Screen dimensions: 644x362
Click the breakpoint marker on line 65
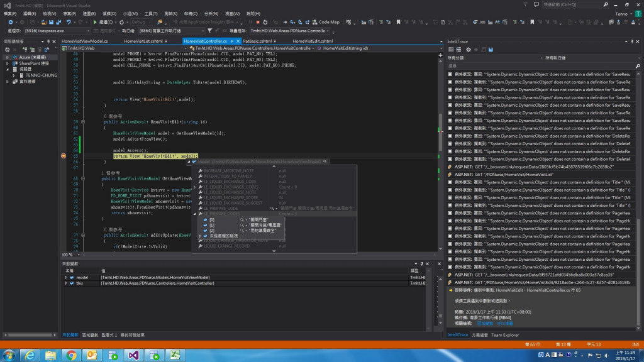64,156
